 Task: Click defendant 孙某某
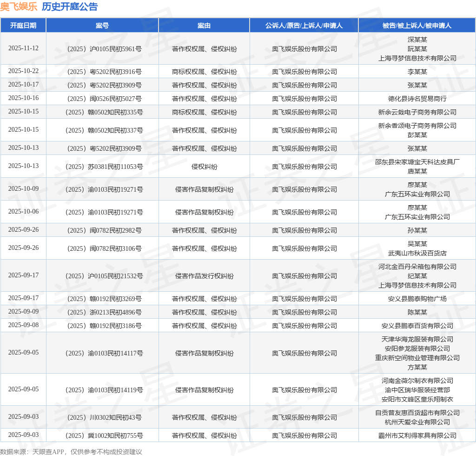pyautogui.click(x=417, y=230)
